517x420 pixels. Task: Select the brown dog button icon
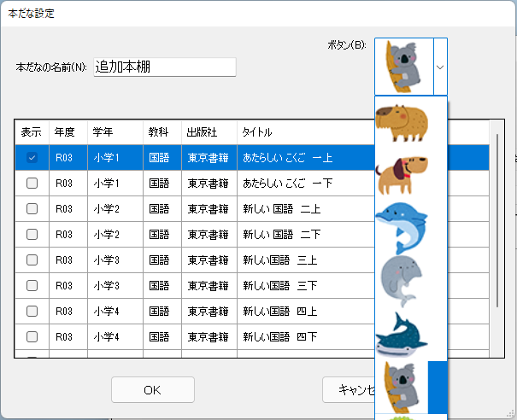click(x=402, y=175)
